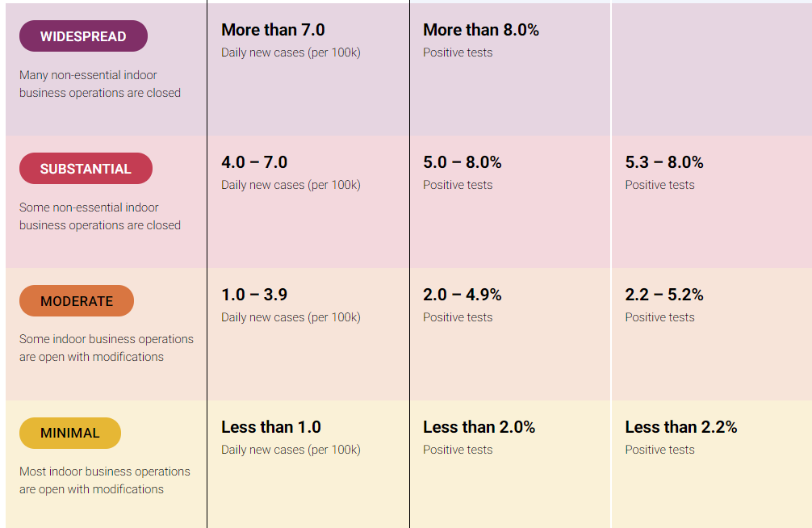Click the "Less than 1.0" heading

(271, 427)
